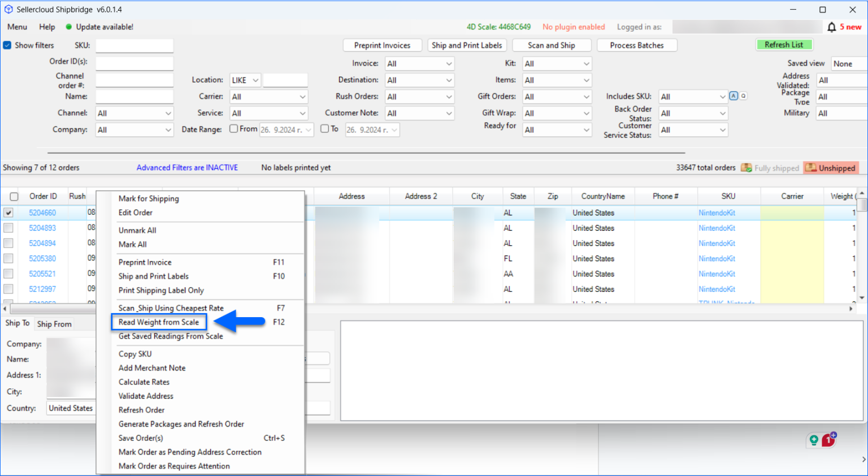This screenshot has height=476, width=868.
Task: Click the Sellercloud Shipbridge logo icon
Action: click(8, 9)
